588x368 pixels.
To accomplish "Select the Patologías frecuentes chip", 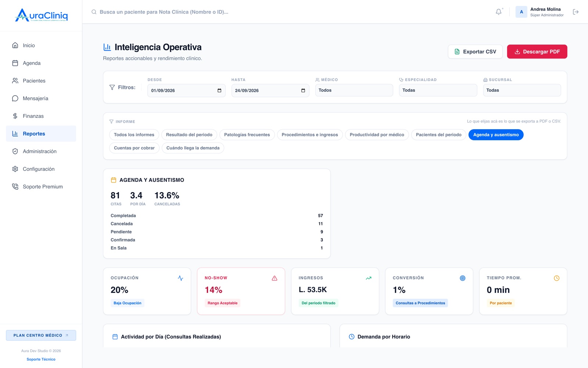I will click(247, 135).
